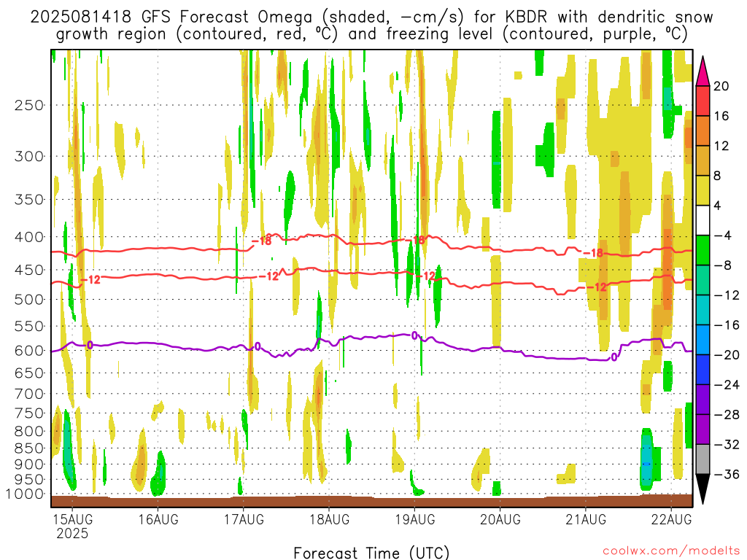Click the -12 contour label near 21AUG
Screen dimensions: 747x560
tap(597, 287)
